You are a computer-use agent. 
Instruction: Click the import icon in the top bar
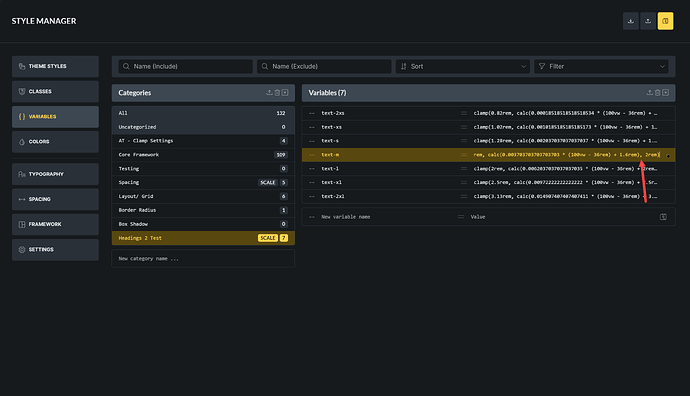point(631,21)
